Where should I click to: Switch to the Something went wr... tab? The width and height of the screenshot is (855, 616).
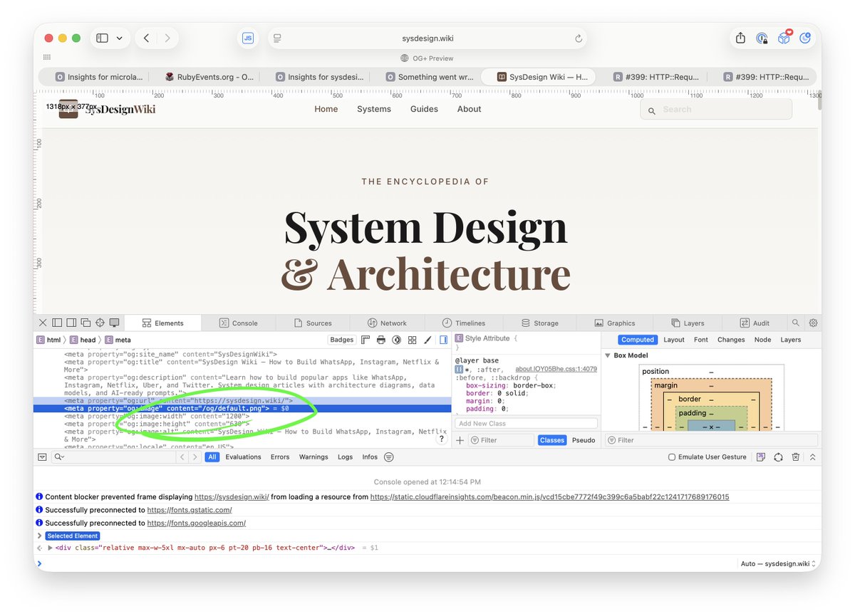429,77
